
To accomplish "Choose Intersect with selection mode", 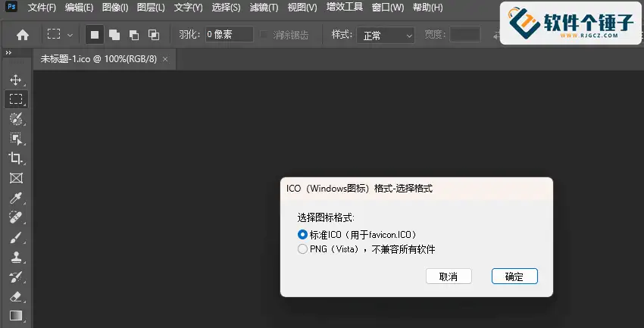I will pos(154,35).
